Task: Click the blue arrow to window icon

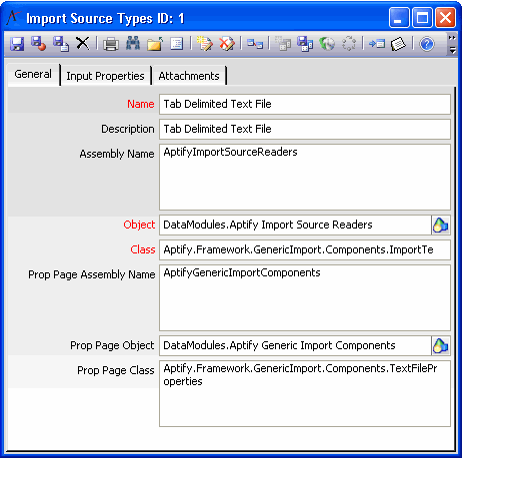Action: [x=377, y=44]
